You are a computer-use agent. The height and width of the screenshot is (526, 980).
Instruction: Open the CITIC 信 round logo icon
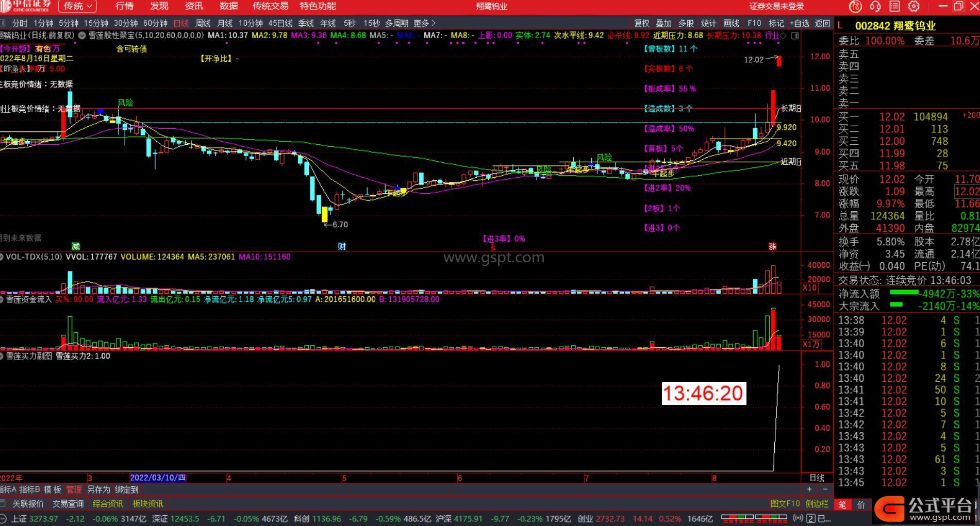click(x=855, y=6)
